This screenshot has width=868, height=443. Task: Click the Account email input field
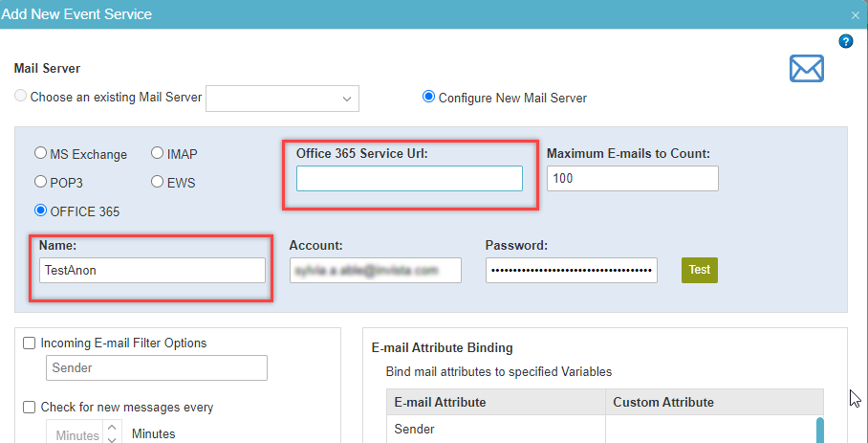tap(375, 271)
